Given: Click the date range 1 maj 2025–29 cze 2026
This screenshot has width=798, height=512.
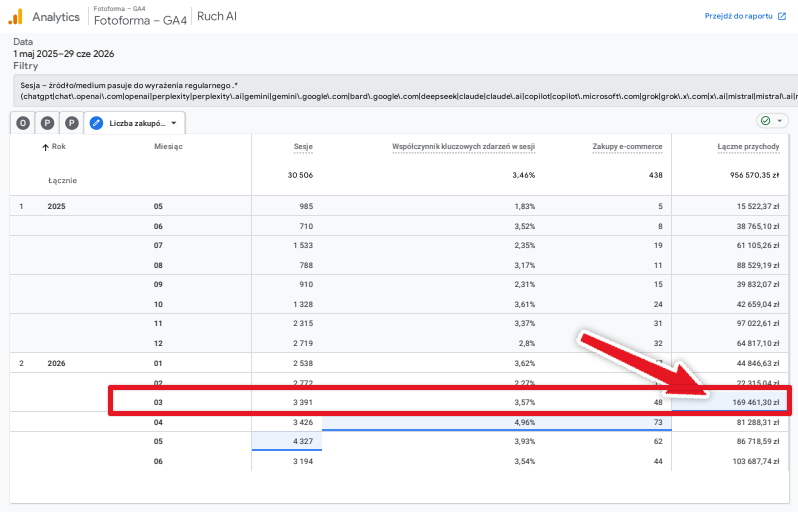Looking at the screenshot, I should tap(64, 54).
